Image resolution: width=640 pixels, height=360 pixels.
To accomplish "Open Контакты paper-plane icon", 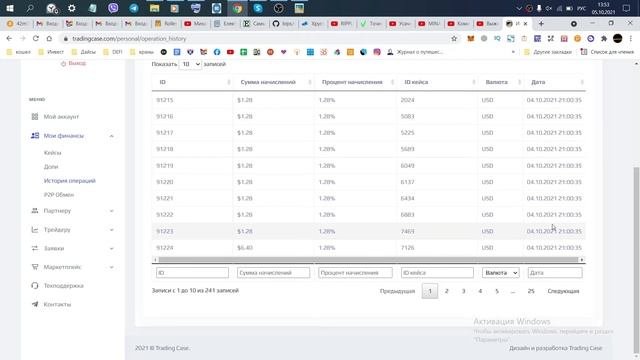I will pos(35,304).
